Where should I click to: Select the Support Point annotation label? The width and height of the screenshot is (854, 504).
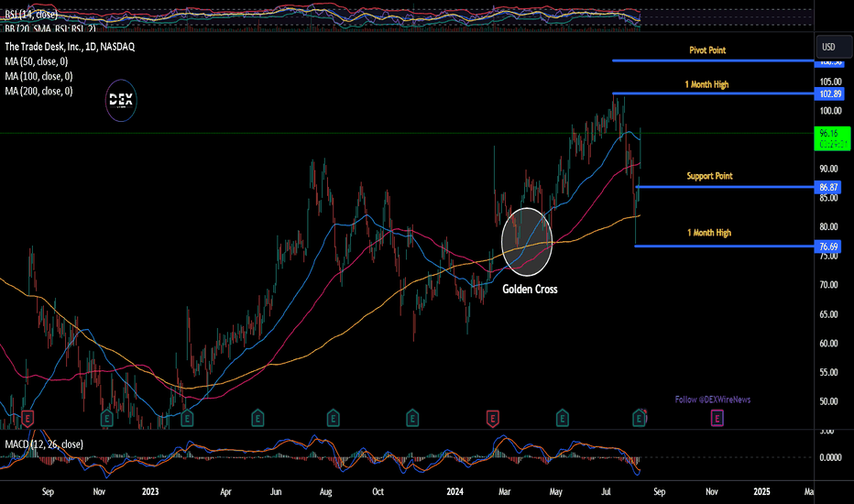tap(709, 176)
